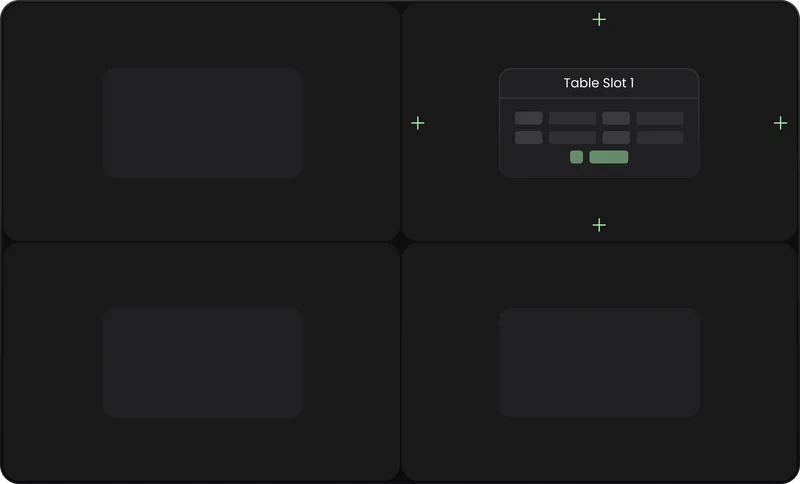The height and width of the screenshot is (484, 800).
Task: Click the small green square in Table Slot 1
Action: pyautogui.click(x=577, y=157)
